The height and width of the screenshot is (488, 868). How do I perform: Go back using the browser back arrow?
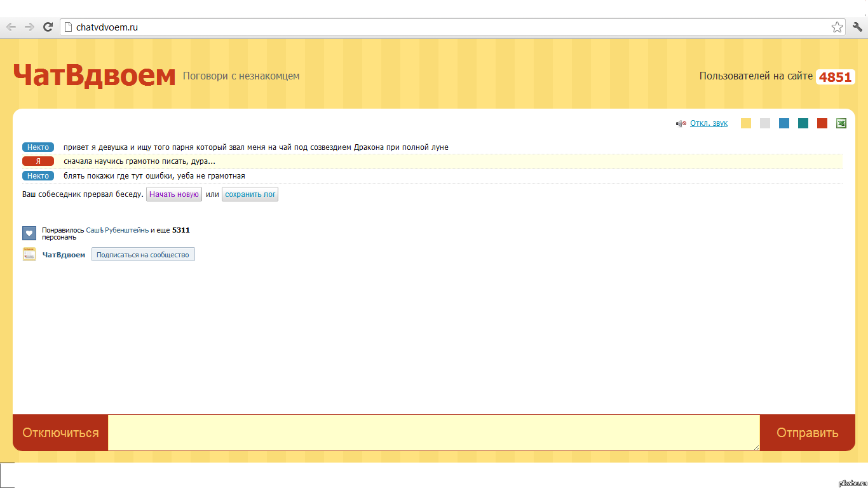coord(11,27)
